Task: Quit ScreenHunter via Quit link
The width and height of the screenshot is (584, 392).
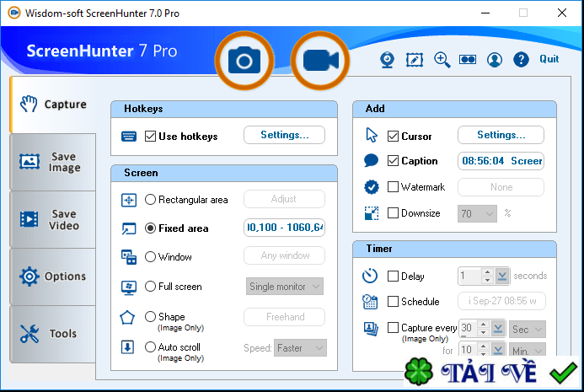Action: (x=549, y=59)
